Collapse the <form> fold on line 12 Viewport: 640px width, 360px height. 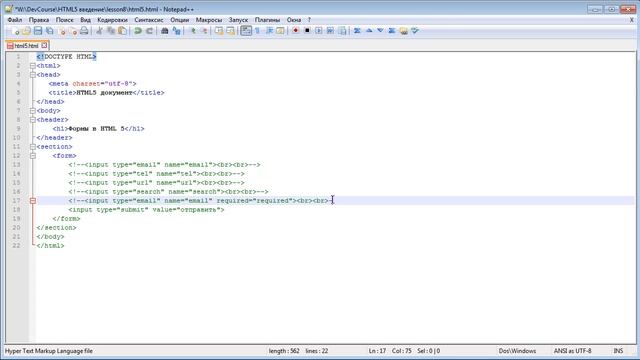33,156
